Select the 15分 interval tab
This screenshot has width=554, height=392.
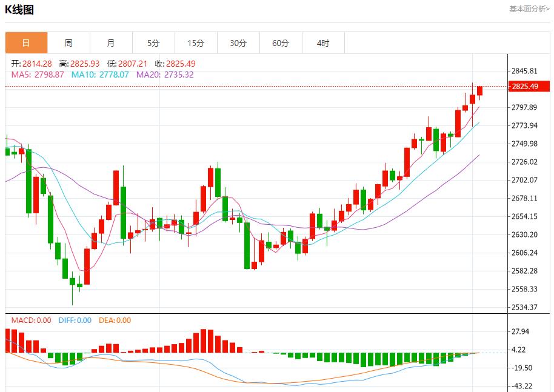pos(196,43)
